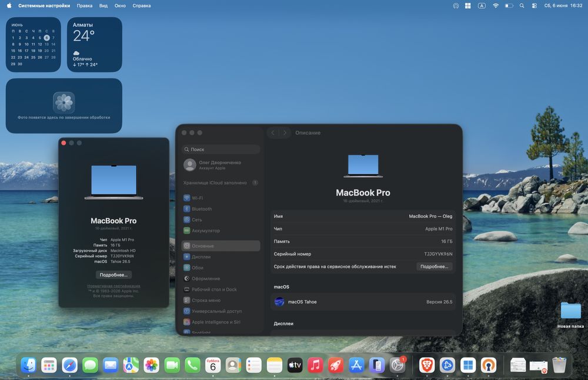Click Подробнее in the About This Mac window
The image size is (588, 380).
113,275
